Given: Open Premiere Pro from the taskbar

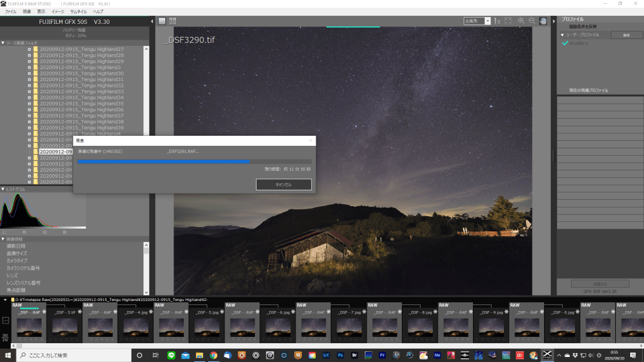Looking at the screenshot, I should (382, 355).
